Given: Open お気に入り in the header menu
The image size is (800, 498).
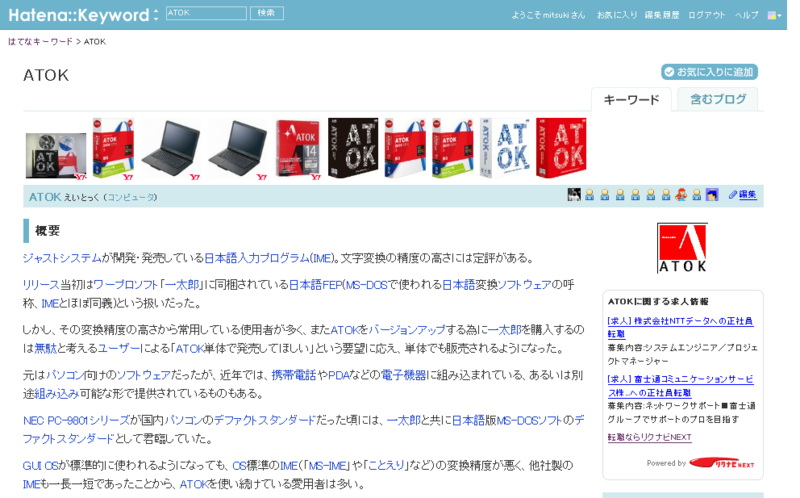Looking at the screenshot, I should pyautogui.click(x=617, y=15).
